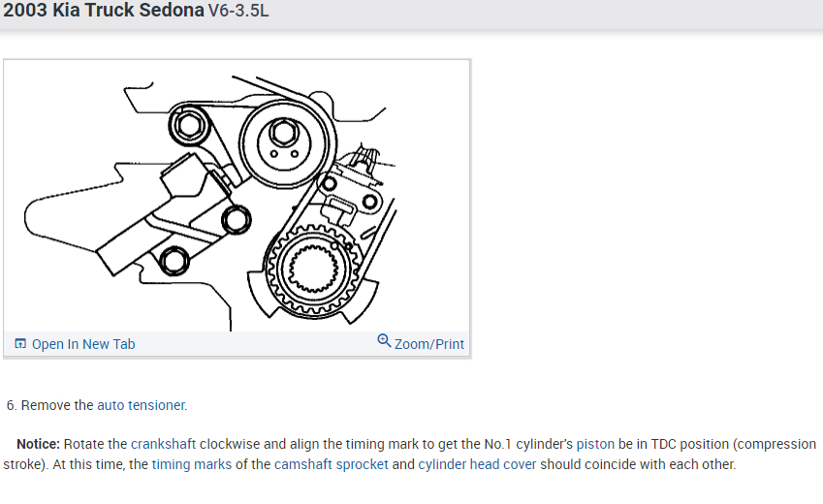Open the timing marks link
This screenshot has width=823, height=504.
[x=192, y=464]
